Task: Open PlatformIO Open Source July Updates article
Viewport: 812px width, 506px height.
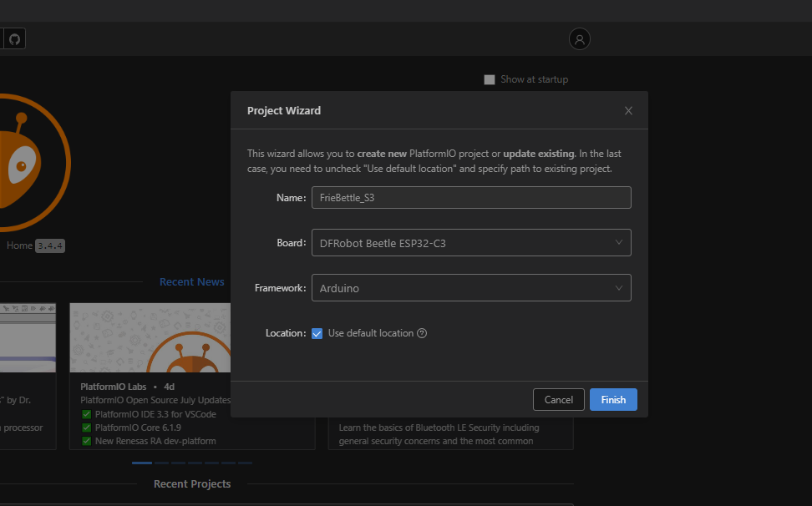Action: [x=155, y=400]
